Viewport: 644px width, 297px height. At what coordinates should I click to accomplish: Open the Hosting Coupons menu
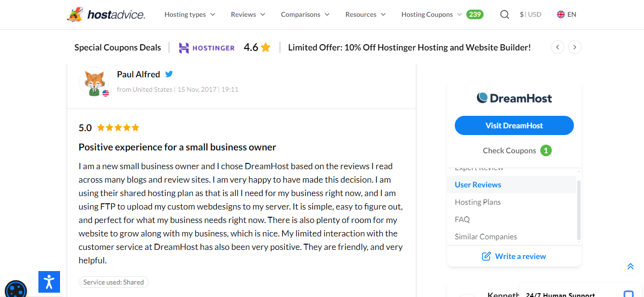[431, 14]
